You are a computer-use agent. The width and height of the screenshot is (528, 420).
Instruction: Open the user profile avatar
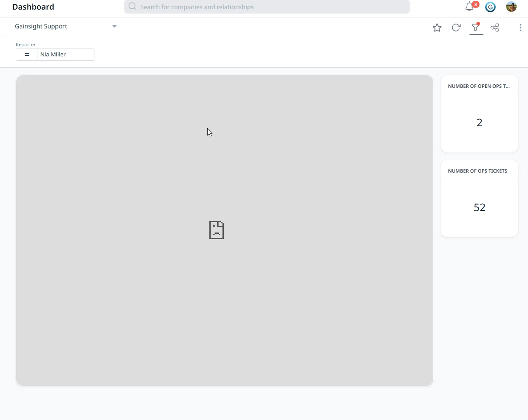tap(511, 7)
